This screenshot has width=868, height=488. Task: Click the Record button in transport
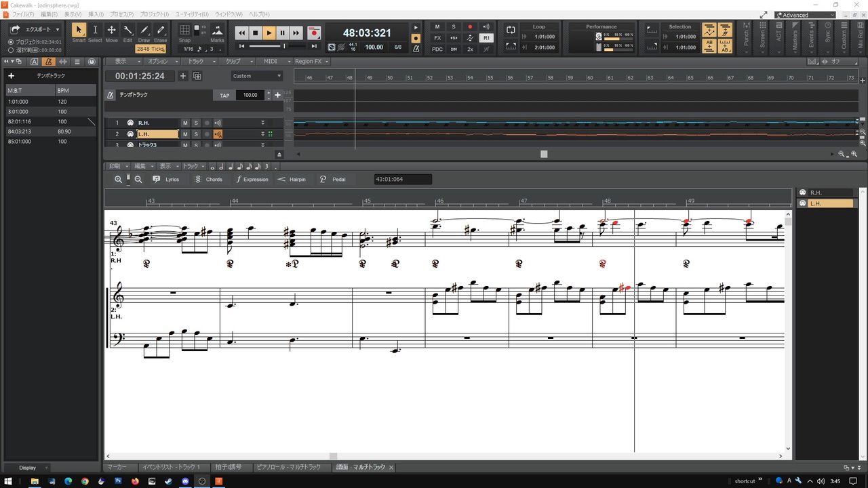tap(314, 33)
